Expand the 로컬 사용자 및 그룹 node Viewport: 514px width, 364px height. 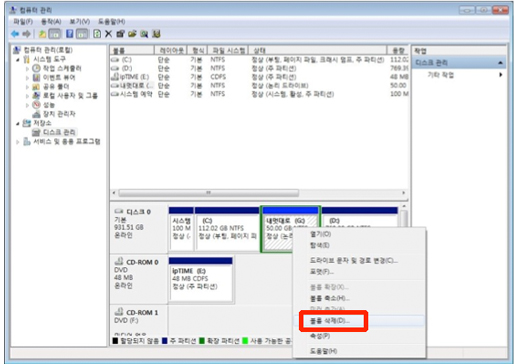point(27,96)
